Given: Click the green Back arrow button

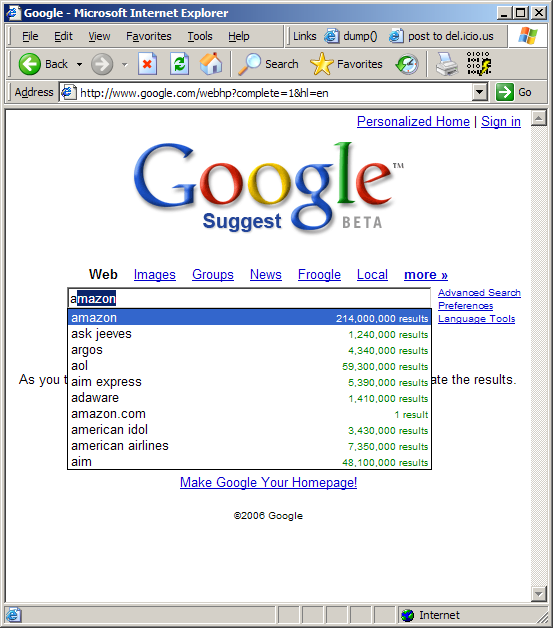Looking at the screenshot, I should 30,64.
